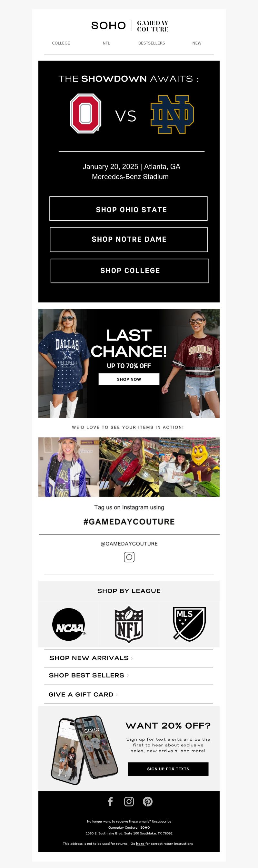Screen dimensions: 258x868
Task: Select the NFL shield logo
Action: 129,624
